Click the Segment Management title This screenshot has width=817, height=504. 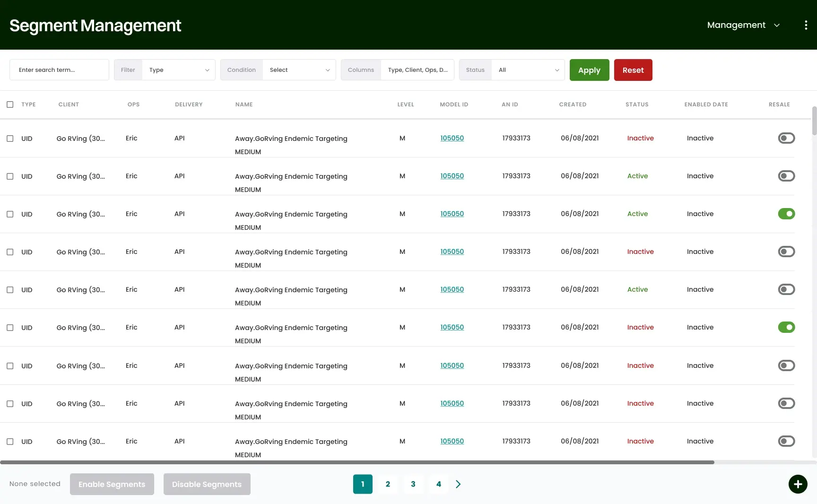tap(95, 26)
